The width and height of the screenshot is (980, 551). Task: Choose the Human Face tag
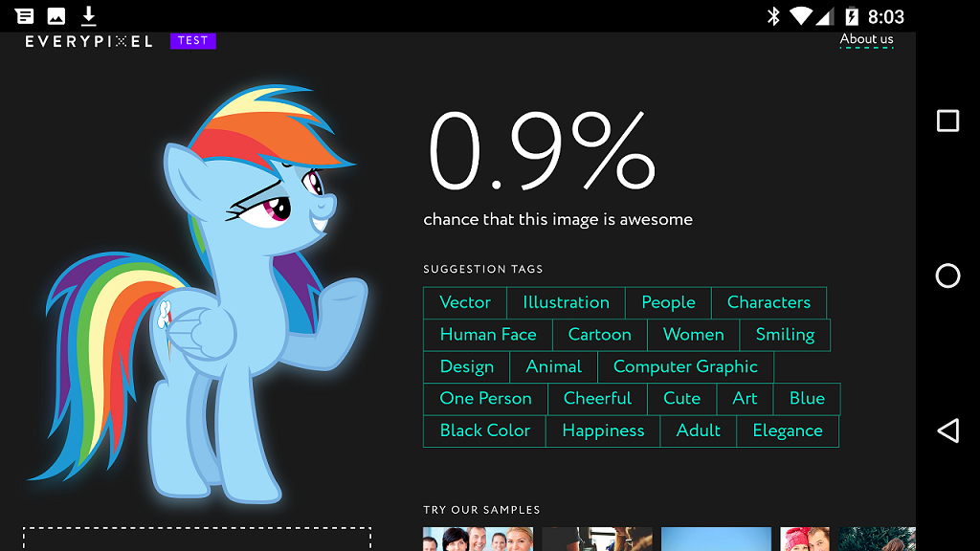coord(488,335)
